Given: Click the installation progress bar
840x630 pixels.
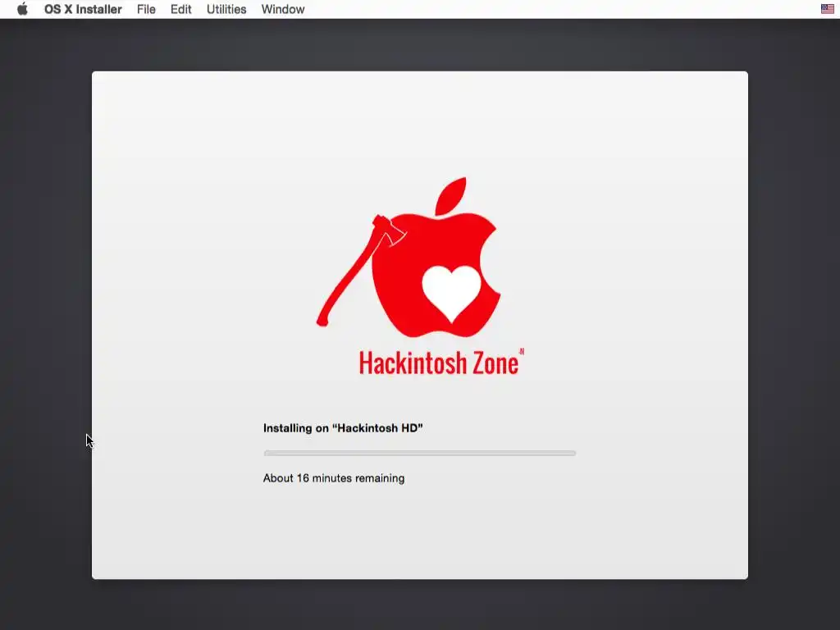Looking at the screenshot, I should point(419,453).
